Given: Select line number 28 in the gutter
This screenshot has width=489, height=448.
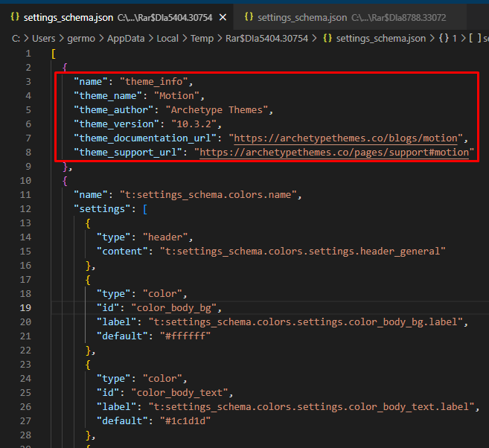Looking at the screenshot, I should tap(25, 435).
